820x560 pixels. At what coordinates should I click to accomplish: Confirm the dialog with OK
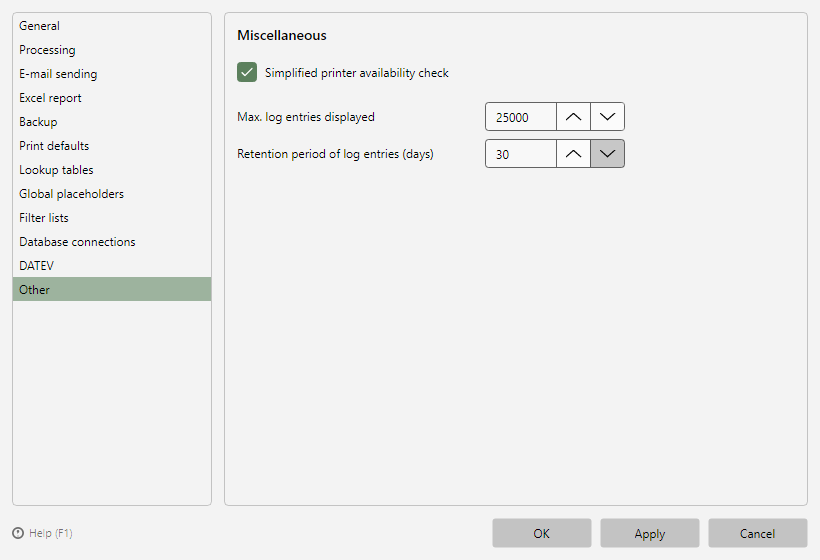click(542, 533)
